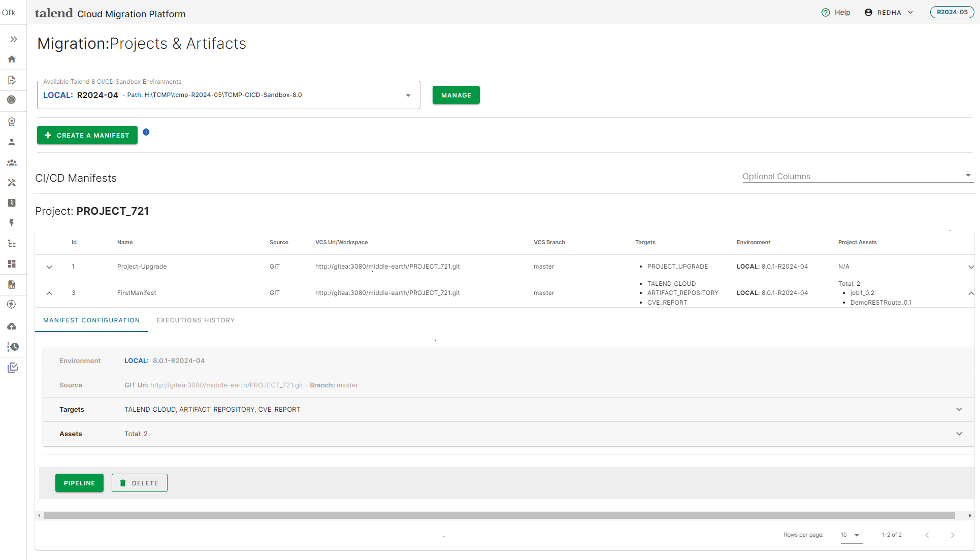Image resolution: width=980 pixels, height=560 pixels.
Task: Click the Help question mark icon
Action: pyautogui.click(x=826, y=12)
